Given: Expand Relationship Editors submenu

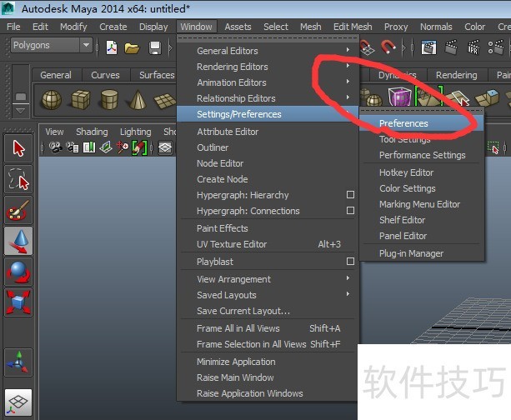Looking at the screenshot, I should (x=348, y=97).
